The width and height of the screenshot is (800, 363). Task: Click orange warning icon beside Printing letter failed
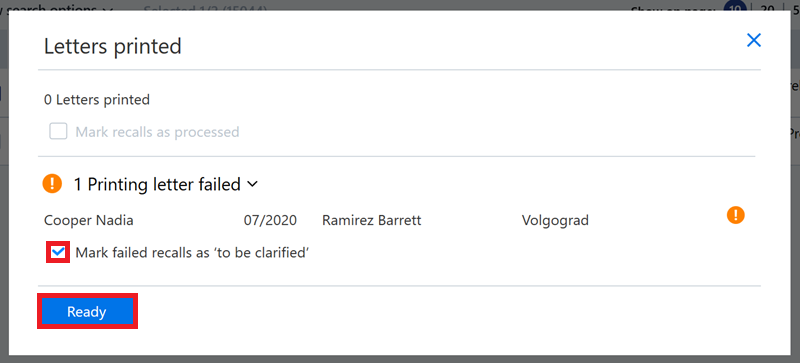(52, 184)
